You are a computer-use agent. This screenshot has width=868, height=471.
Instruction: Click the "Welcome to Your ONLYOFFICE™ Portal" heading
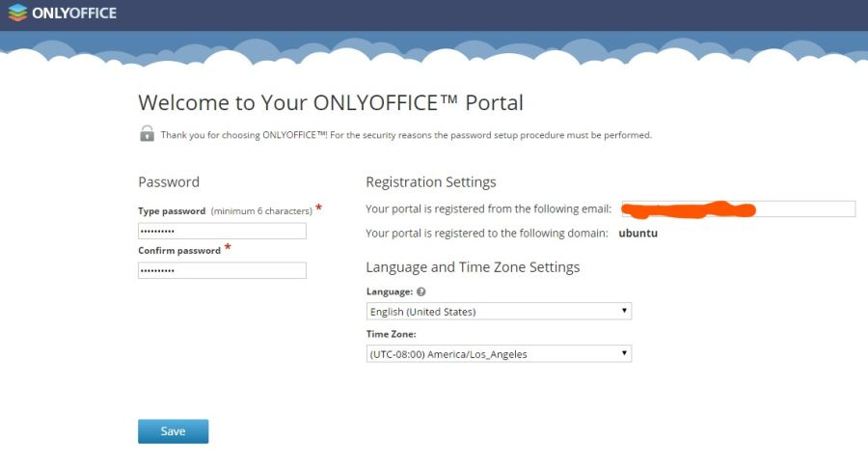(331, 102)
